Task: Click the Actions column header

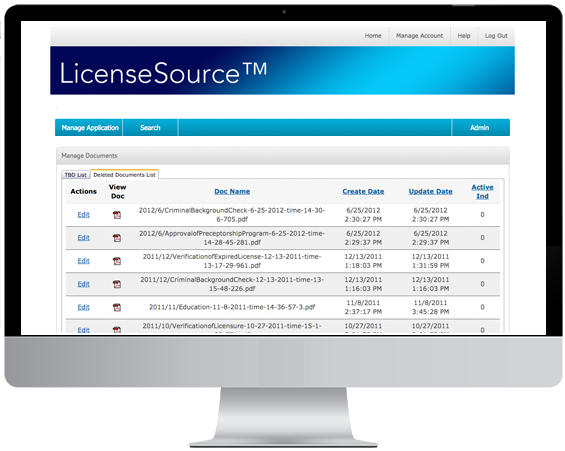Action: [84, 191]
